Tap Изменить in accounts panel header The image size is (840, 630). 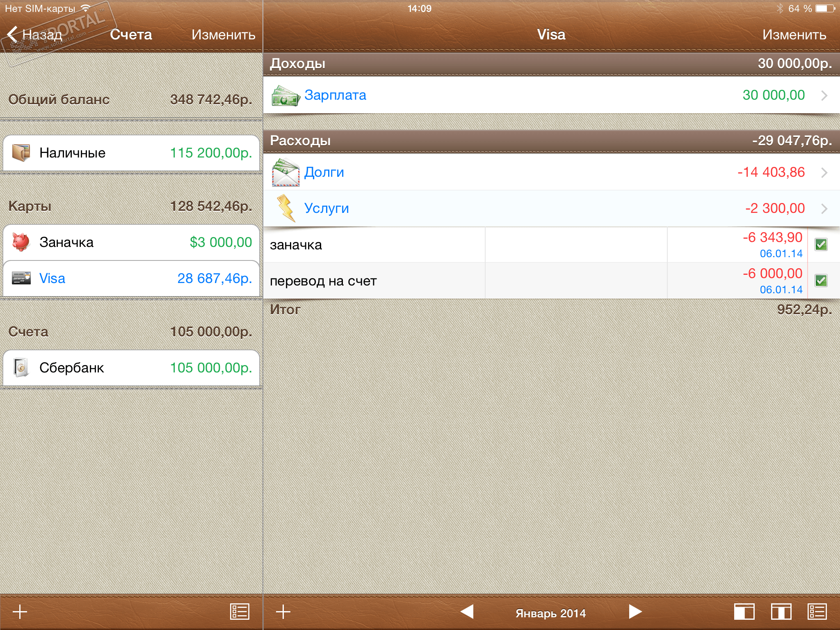tap(223, 35)
